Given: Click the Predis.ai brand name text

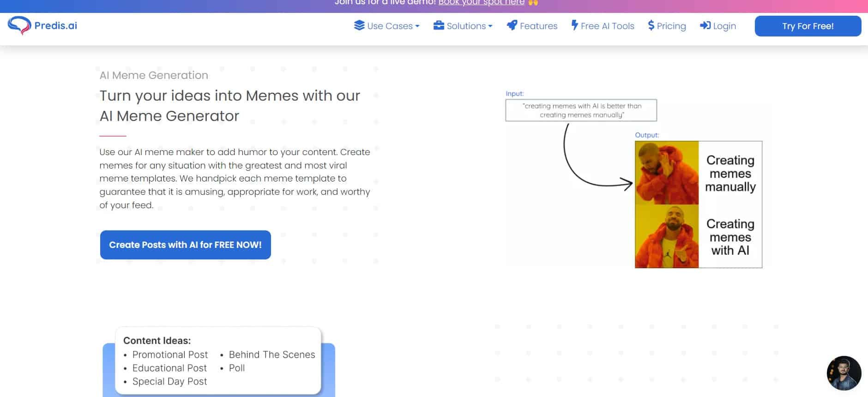Looking at the screenshot, I should [x=56, y=25].
